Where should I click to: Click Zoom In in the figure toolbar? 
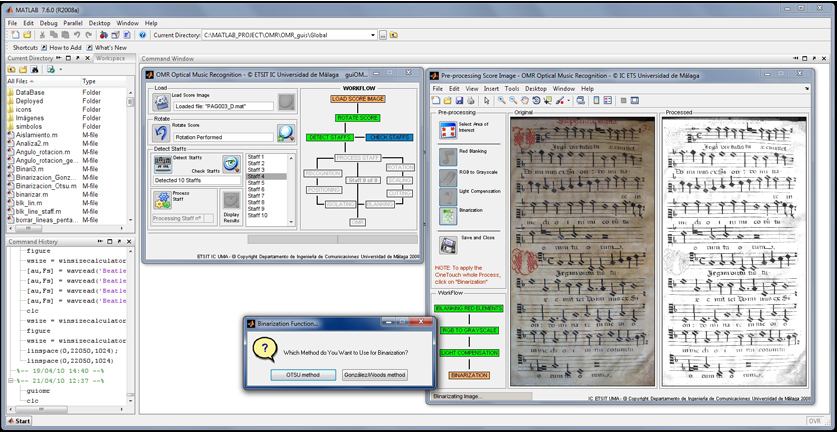pyautogui.click(x=501, y=100)
